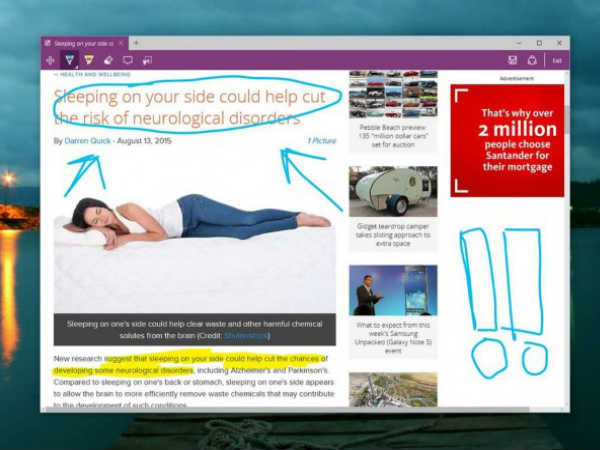Open the '1 Picture' gallery link
This screenshot has height=450, width=600.
[322, 141]
